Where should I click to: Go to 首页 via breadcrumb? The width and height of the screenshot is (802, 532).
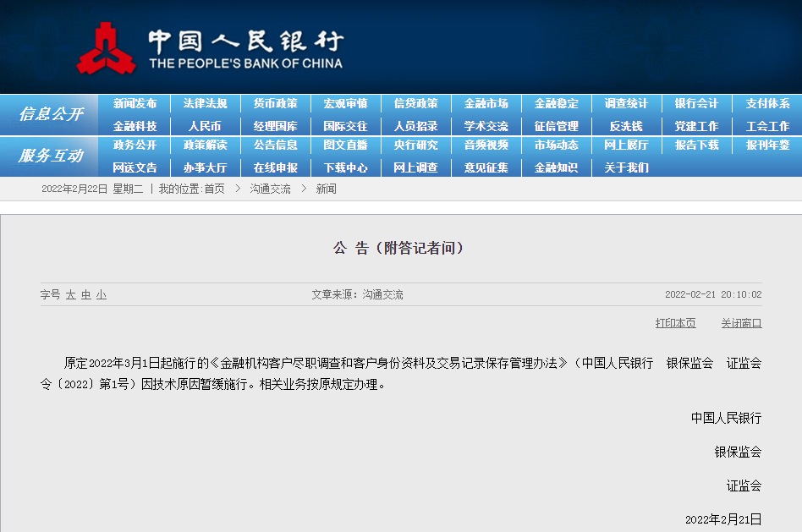point(214,189)
